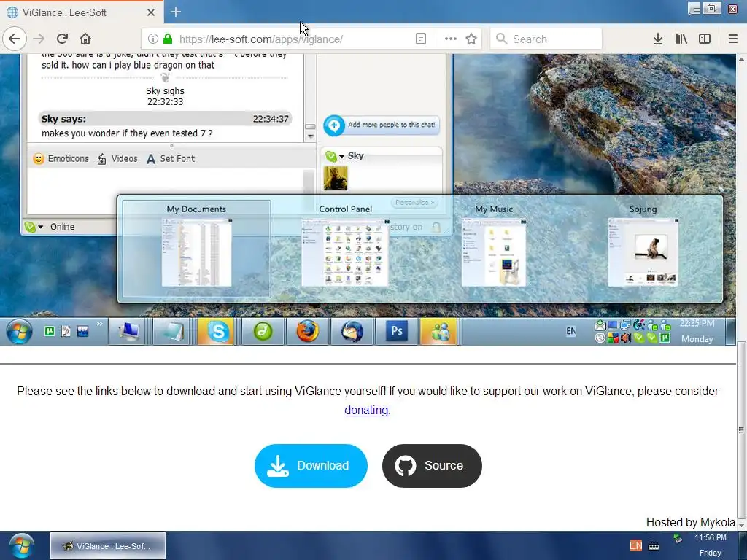Go back with the browser back arrow
The height and width of the screenshot is (560, 747).
tap(15, 39)
